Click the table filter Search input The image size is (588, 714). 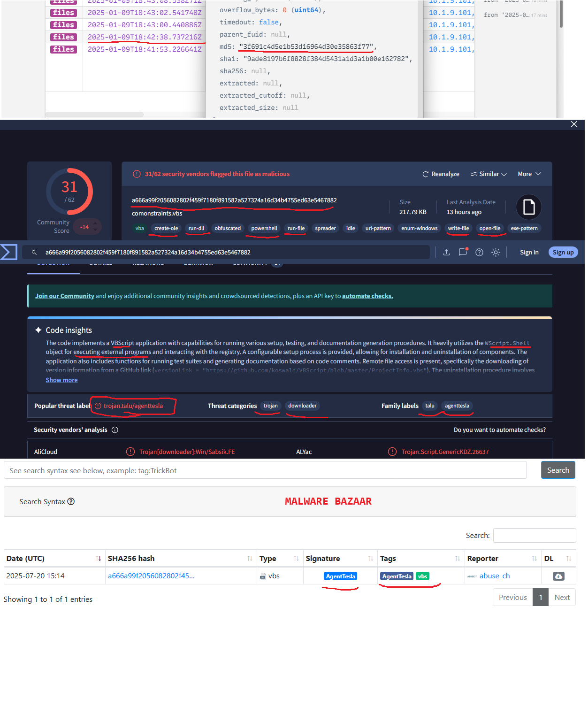[x=535, y=536]
